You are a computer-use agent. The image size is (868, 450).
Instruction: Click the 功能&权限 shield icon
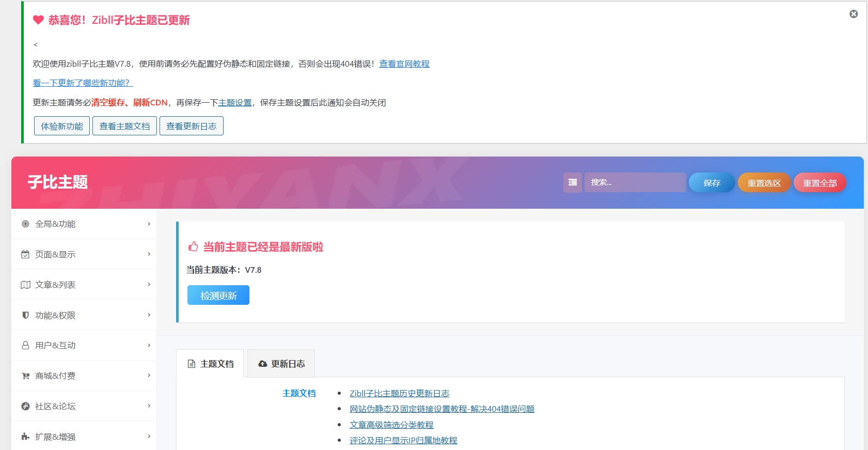[x=25, y=315]
